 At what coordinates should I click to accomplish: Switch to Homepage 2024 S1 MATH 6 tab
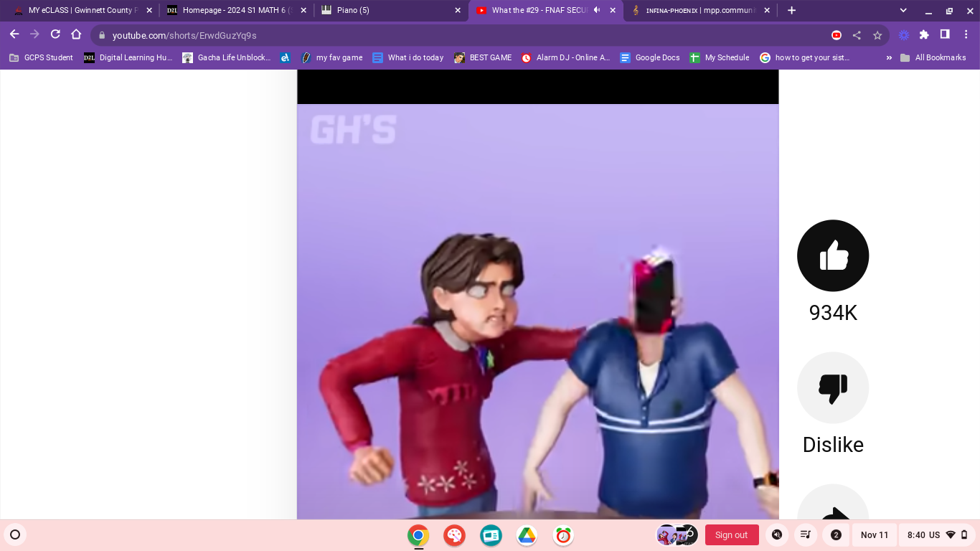237,11
